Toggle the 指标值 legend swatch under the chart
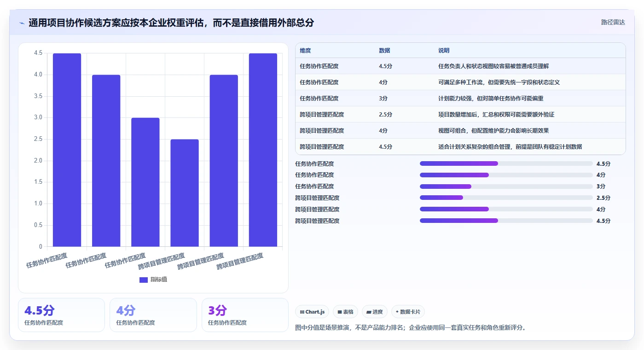644x350 pixels. click(x=144, y=280)
